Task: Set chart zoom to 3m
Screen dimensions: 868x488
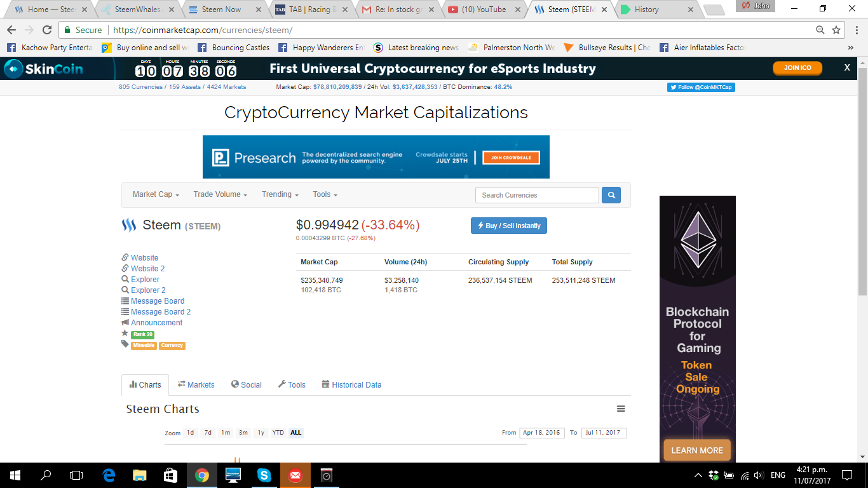Action: pyautogui.click(x=243, y=433)
